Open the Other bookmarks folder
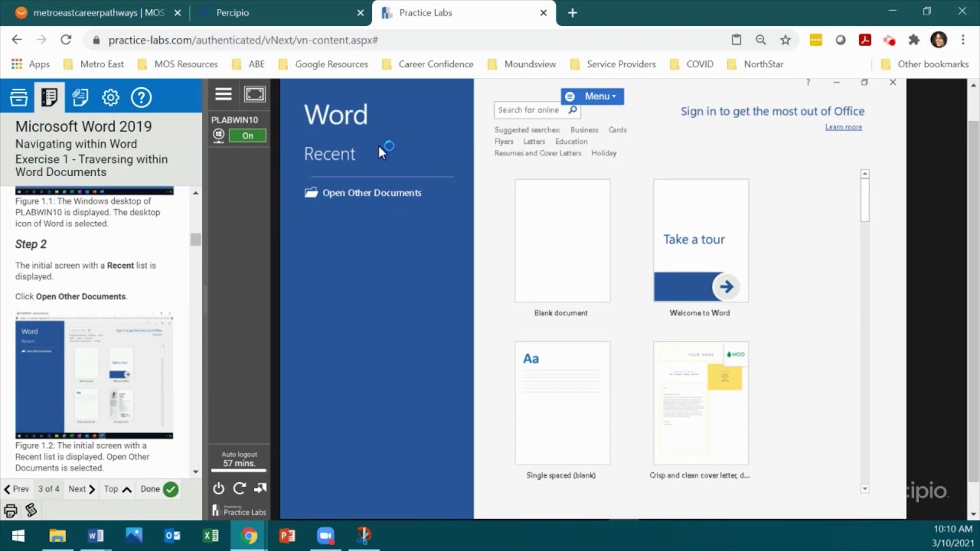980x551 pixels. (x=925, y=64)
